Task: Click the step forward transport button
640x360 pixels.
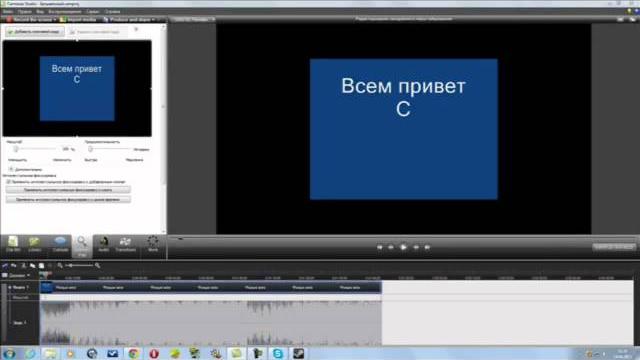Action: point(416,247)
